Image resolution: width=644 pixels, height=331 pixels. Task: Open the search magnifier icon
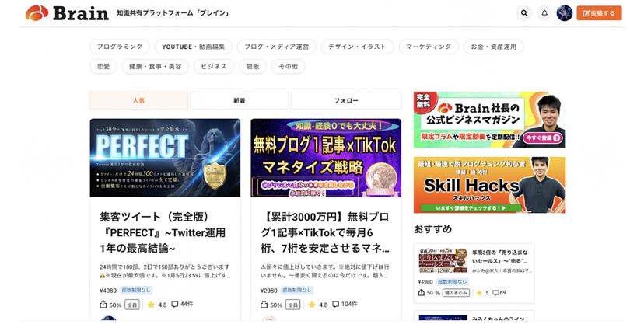524,13
